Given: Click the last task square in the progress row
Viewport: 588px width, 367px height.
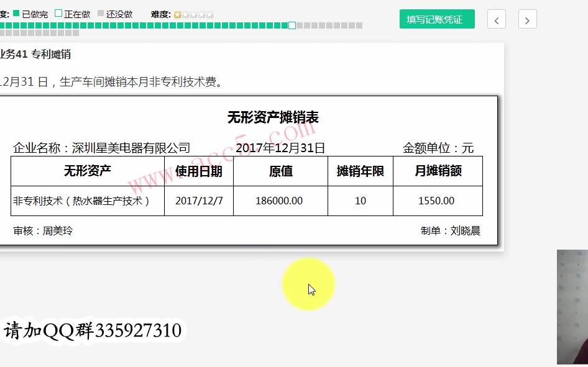Looking at the screenshot, I should click(361, 25).
